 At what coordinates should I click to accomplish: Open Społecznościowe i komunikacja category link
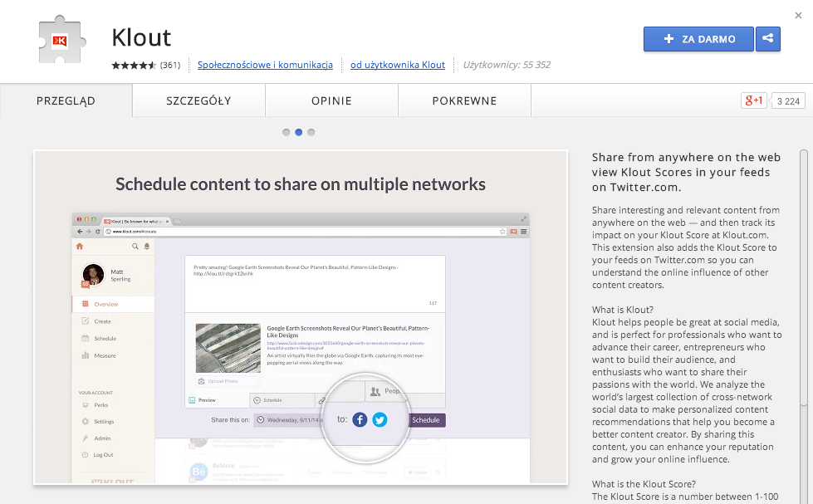[265, 65]
